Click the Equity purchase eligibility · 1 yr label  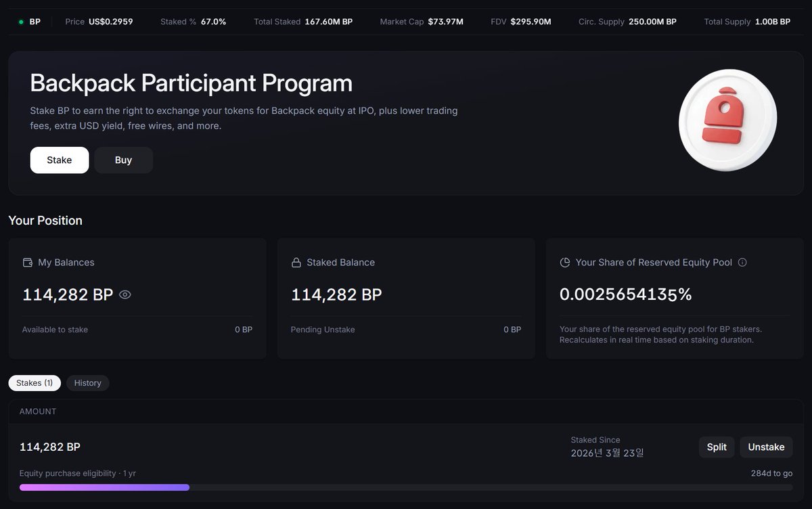tap(78, 473)
